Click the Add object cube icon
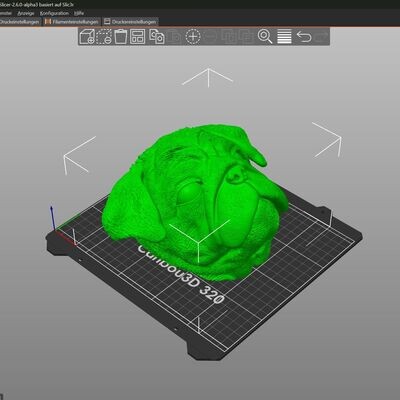400x400 pixels. pyautogui.click(x=87, y=36)
